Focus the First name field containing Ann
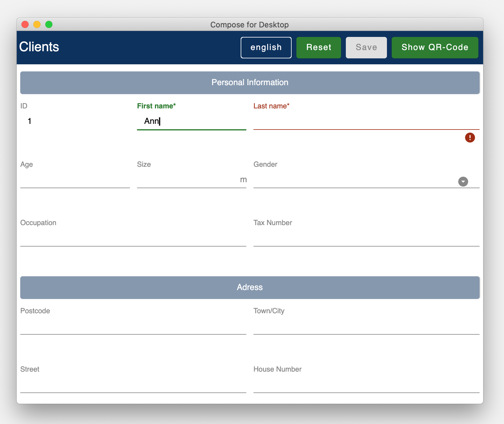The image size is (504, 424). (x=192, y=121)
